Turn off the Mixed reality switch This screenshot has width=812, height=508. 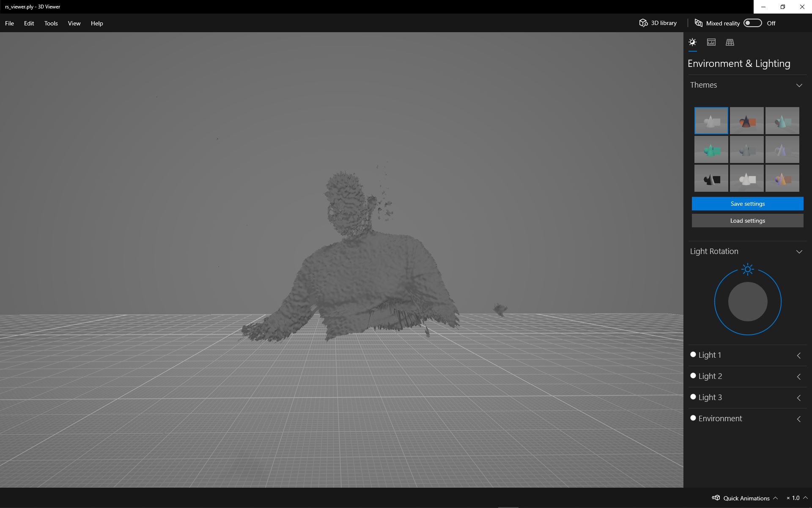[752, 23]
